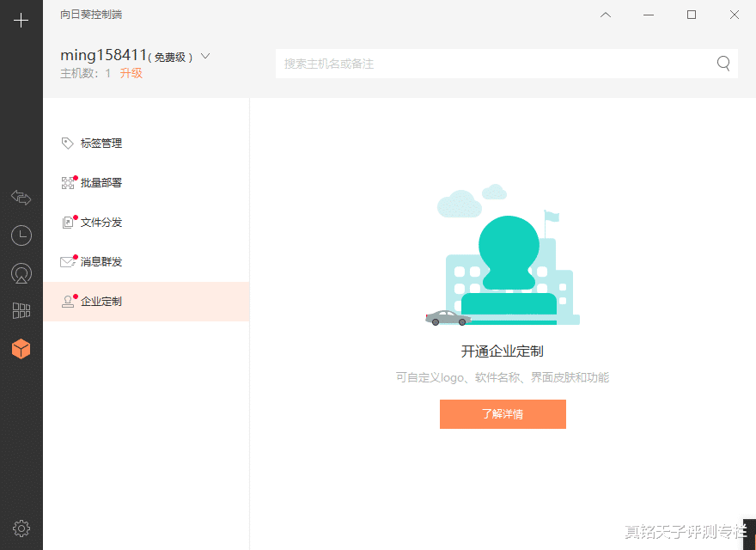The height and width of the screenshot is (550, 756).
Task: Select the orange cube toolbox icon
Action: point(21,348)
